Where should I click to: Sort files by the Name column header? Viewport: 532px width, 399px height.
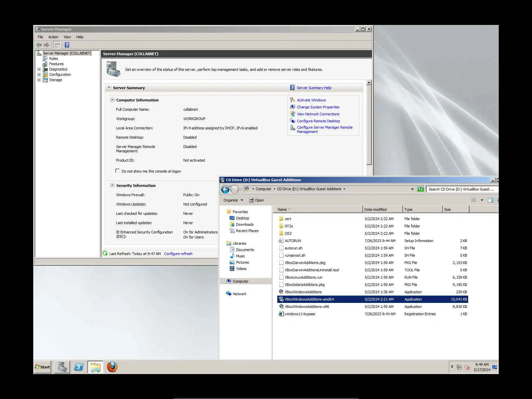(x=318, y=209)
